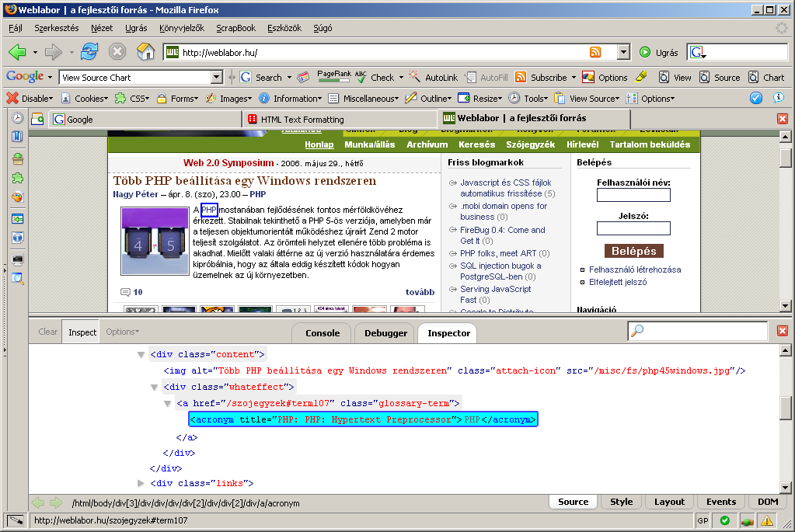Open the Szójegyzék navigation link
795x532 pixels.
point(530,144)
